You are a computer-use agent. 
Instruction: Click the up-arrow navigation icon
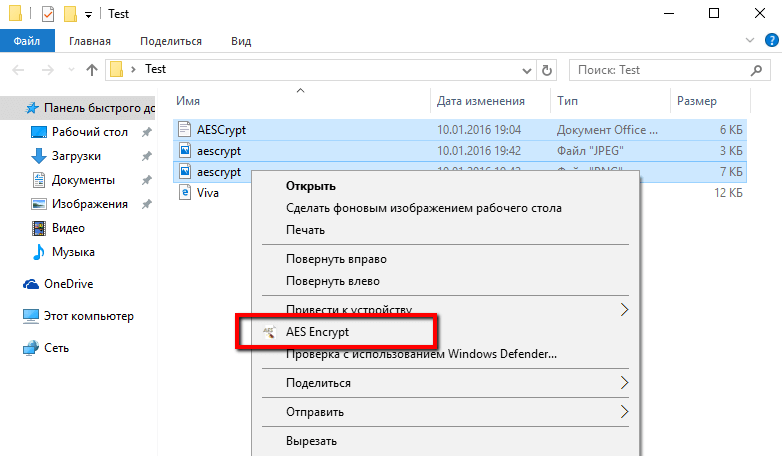point(92,70)
